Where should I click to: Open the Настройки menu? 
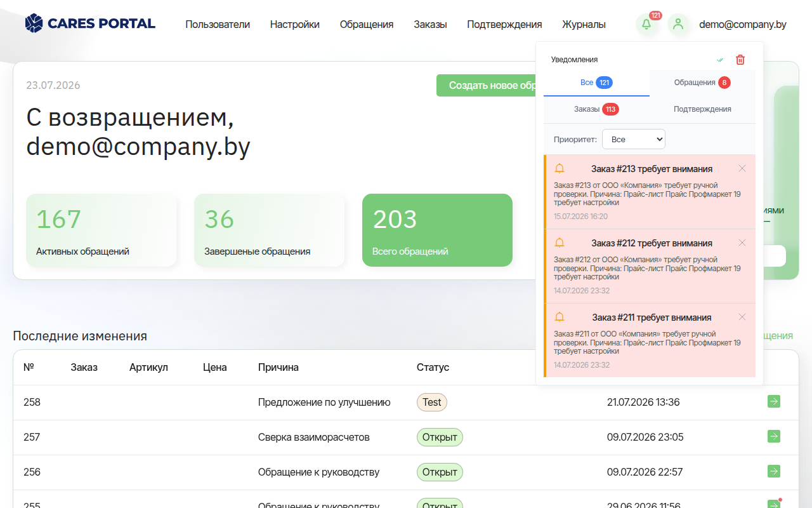[295, 24]
